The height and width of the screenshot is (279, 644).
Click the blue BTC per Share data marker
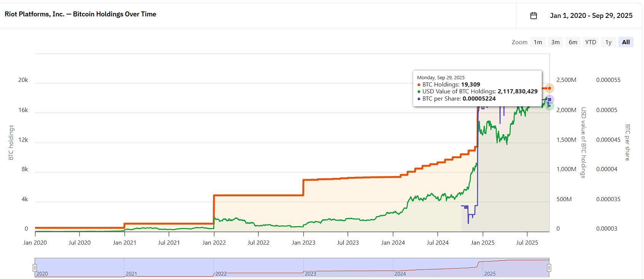[549, 99]
